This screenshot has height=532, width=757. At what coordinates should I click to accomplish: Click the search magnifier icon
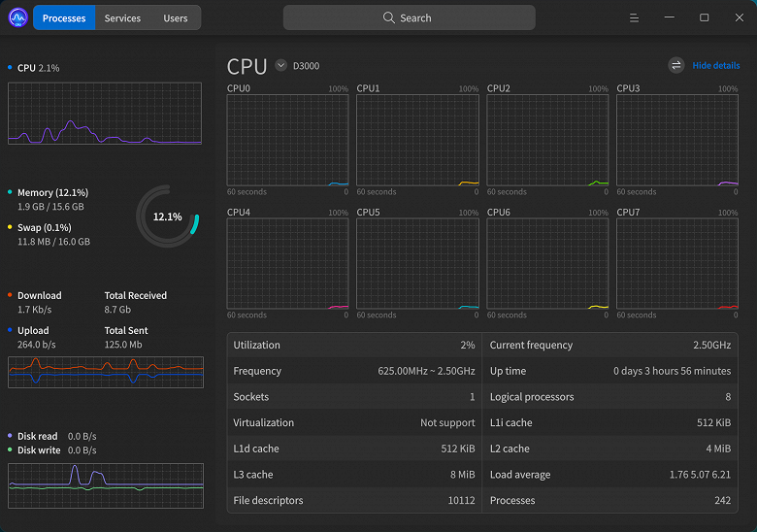click(389, 17)
